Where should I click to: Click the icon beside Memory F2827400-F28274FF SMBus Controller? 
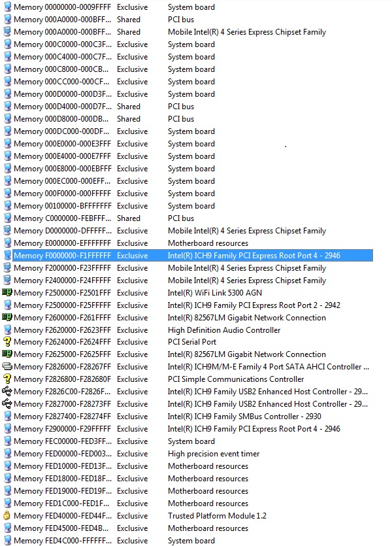pyautogui.click(x=7, y=416)
